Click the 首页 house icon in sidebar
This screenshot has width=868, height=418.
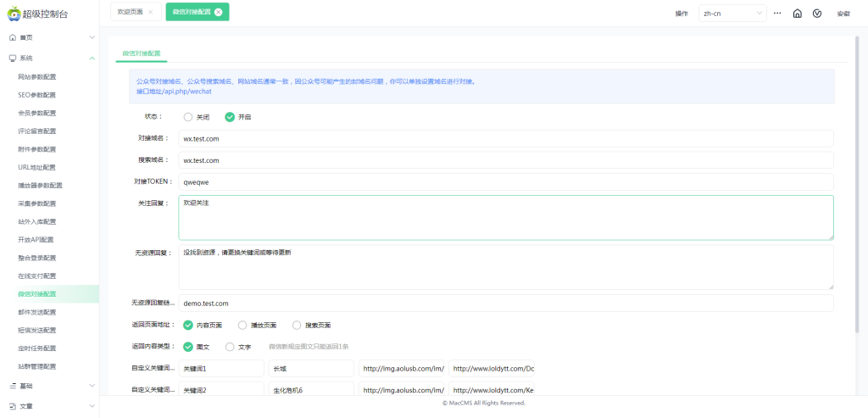click(x=13, y=37)
